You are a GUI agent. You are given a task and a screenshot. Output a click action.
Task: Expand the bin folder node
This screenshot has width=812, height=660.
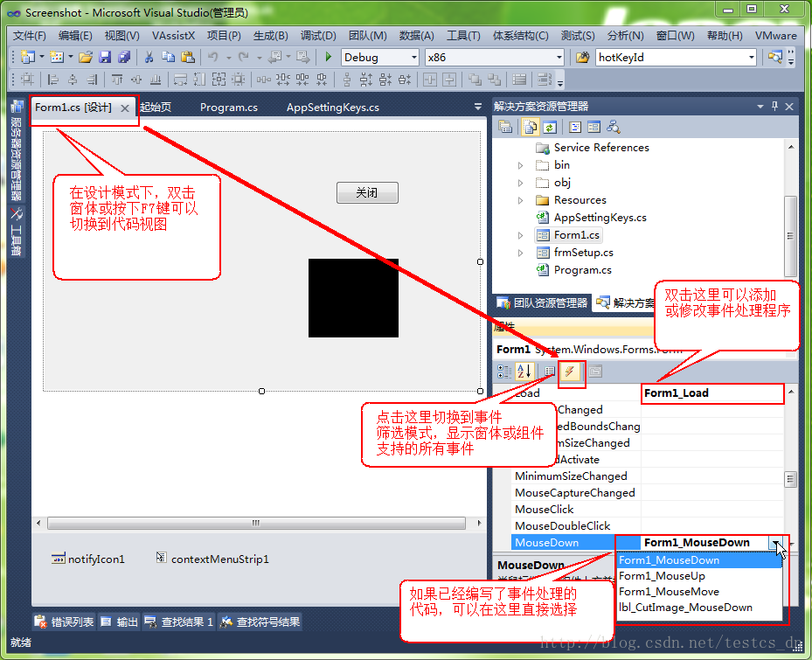(x=520, y=165)
